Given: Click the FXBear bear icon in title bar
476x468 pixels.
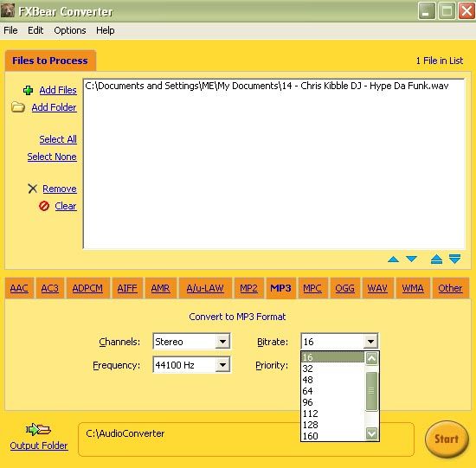Looking at the screenshot, I should tap(8, 10).
